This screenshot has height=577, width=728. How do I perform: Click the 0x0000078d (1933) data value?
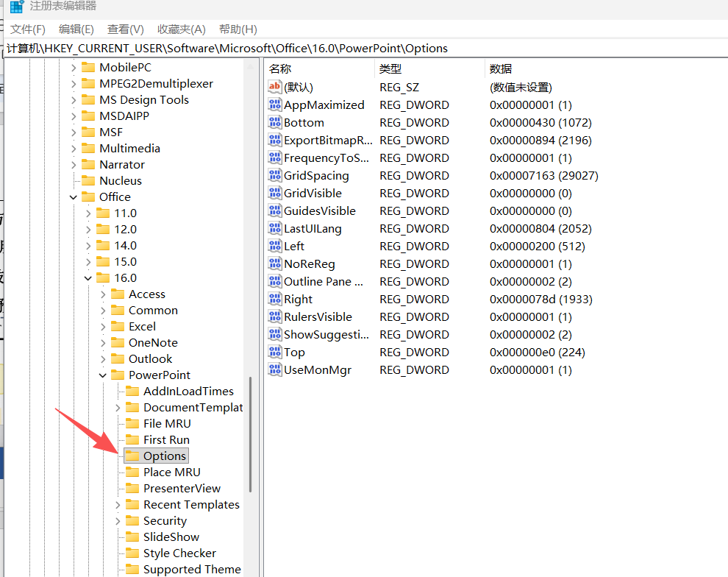point(541,300)
